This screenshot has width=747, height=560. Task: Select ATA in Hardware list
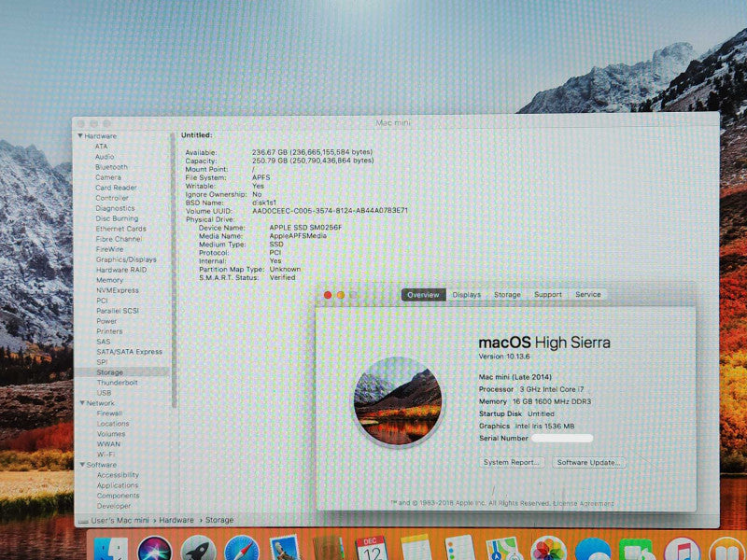point(101,147)
